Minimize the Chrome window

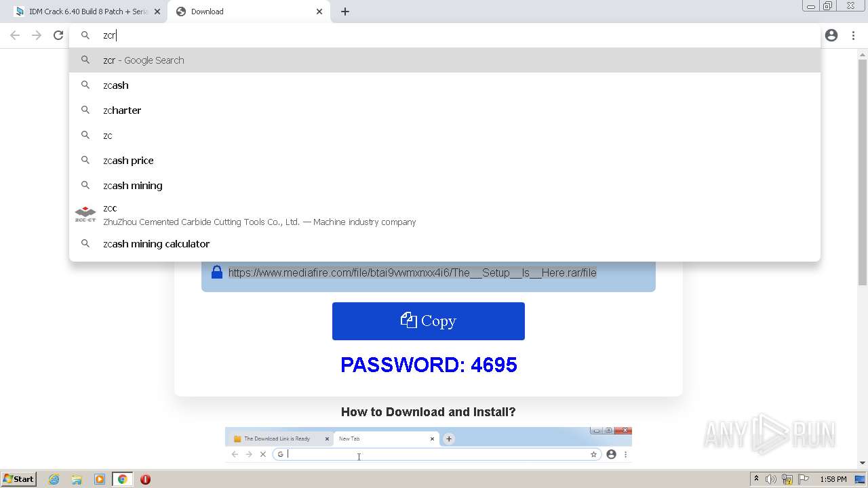[810, 6]
